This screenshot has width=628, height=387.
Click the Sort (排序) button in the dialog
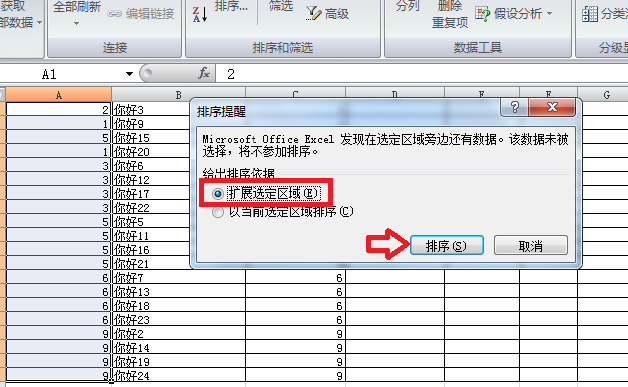click(447, 245)
